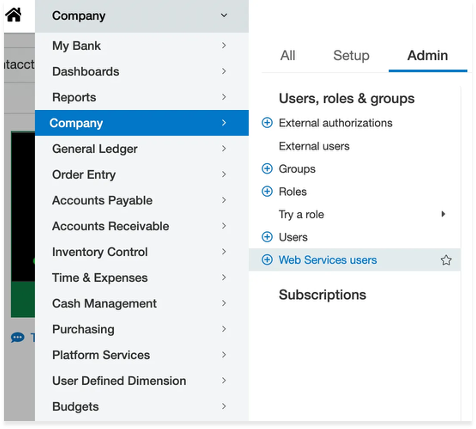Click the chat bubble icon
Screen dimensions: 476x429
17,338
